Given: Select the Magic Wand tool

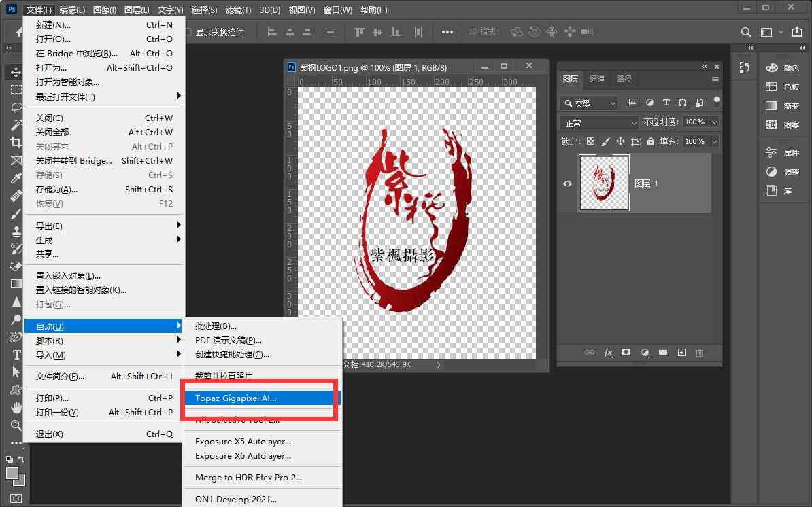Looking at the screenshot, I should point(16,124).
